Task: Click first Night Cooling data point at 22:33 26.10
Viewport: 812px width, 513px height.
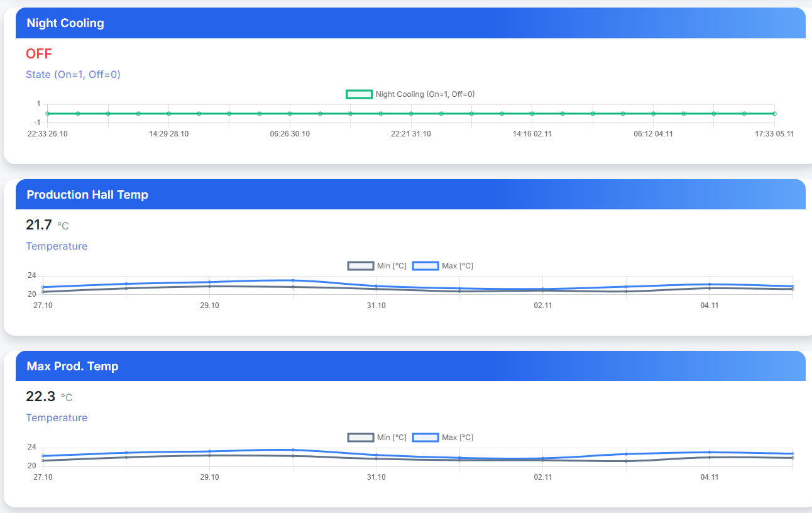Action: tap(48, 114)
